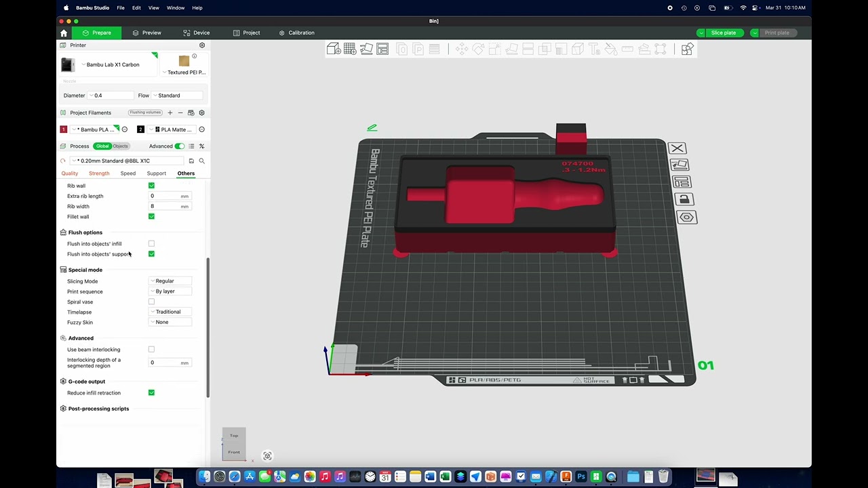Select the Color painting bucket tool
Screen dimensions: 868x488
[x=611, y=49]
